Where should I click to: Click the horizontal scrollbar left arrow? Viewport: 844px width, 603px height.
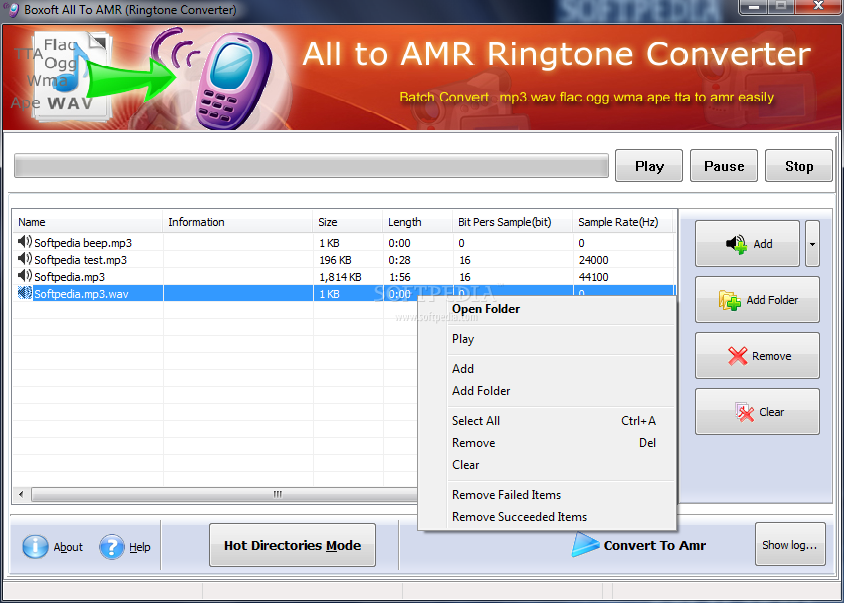[x=22, y=494]
